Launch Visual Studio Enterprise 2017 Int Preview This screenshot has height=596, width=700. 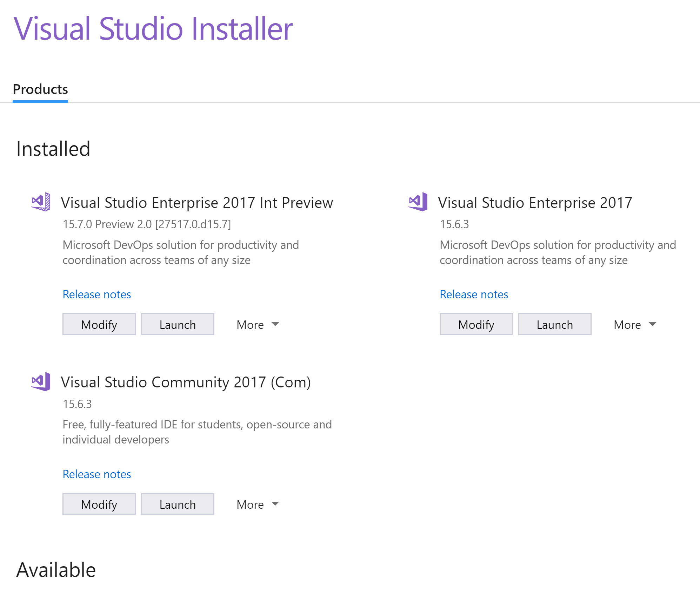point(178,324)
